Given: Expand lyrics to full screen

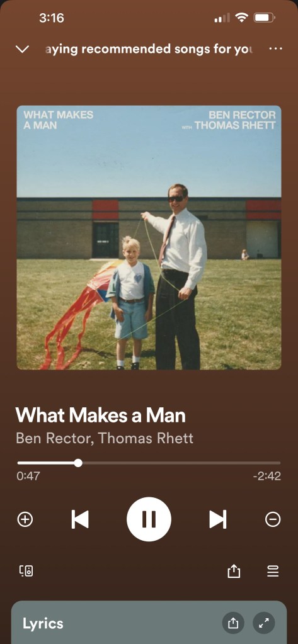Looking at the screenshot, I should pos(264,623).
